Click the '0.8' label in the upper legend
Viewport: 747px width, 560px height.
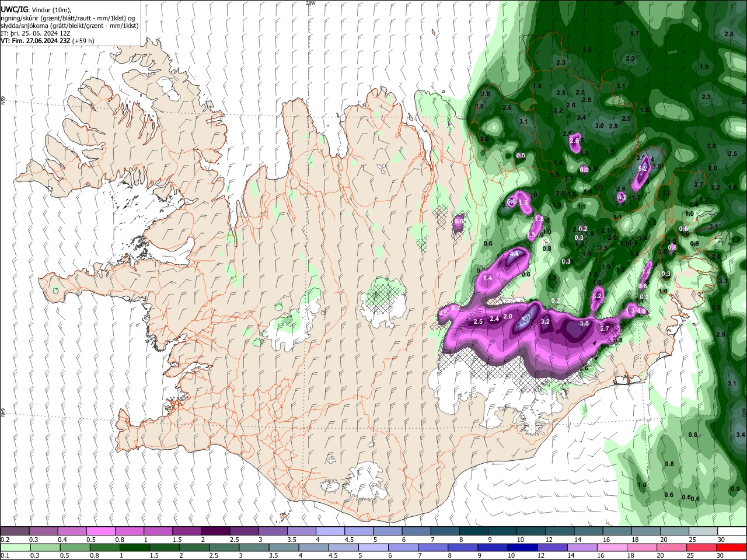click(x=120, y=540)
